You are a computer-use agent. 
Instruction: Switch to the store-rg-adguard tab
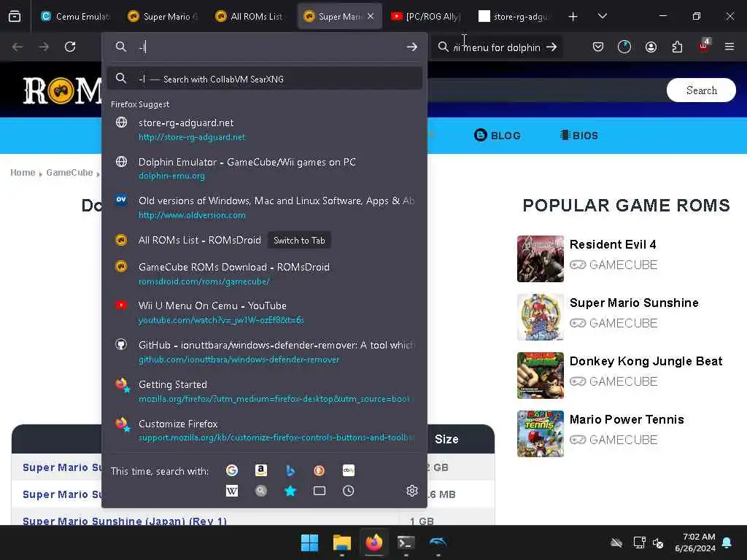(x=513, y=17)
